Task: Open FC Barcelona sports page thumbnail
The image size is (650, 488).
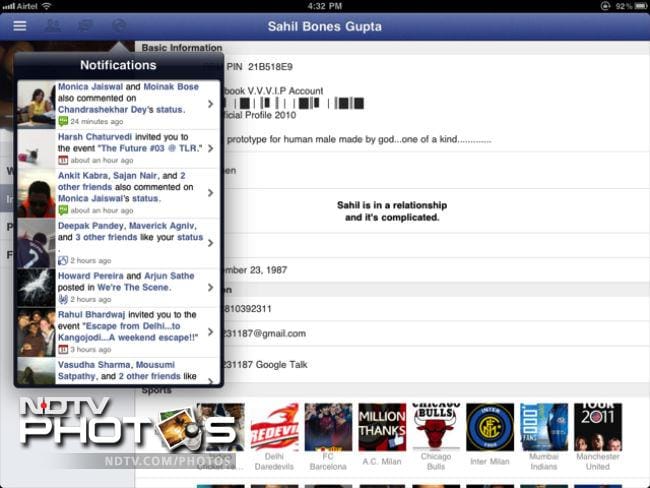Action: pos(328,427)
